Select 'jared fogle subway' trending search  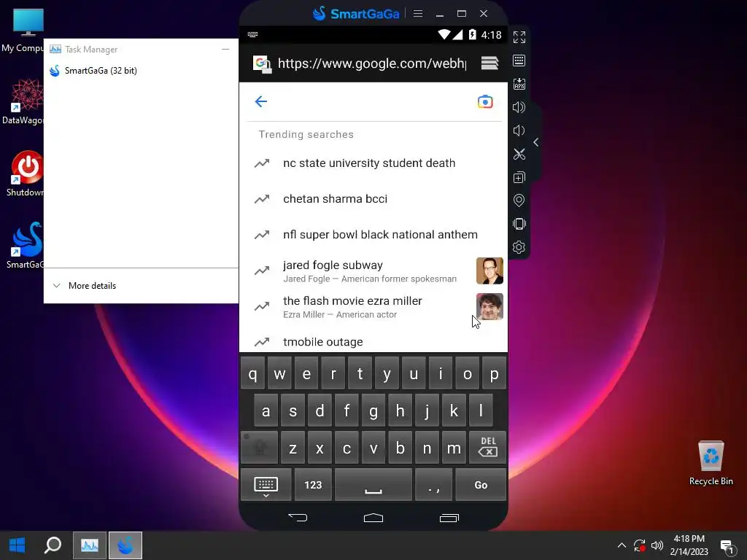(x=373, y=271)
